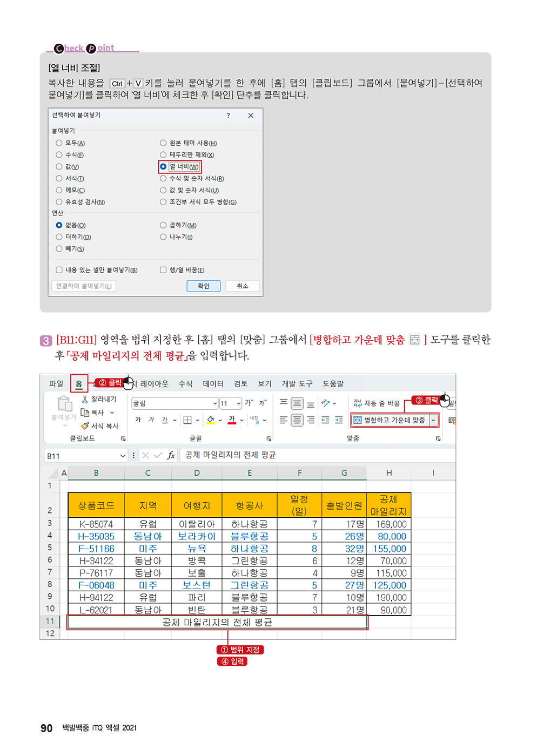Open the 데이터 ribbon tab
This screenshot has height=756, width=557.
[213, 383]
